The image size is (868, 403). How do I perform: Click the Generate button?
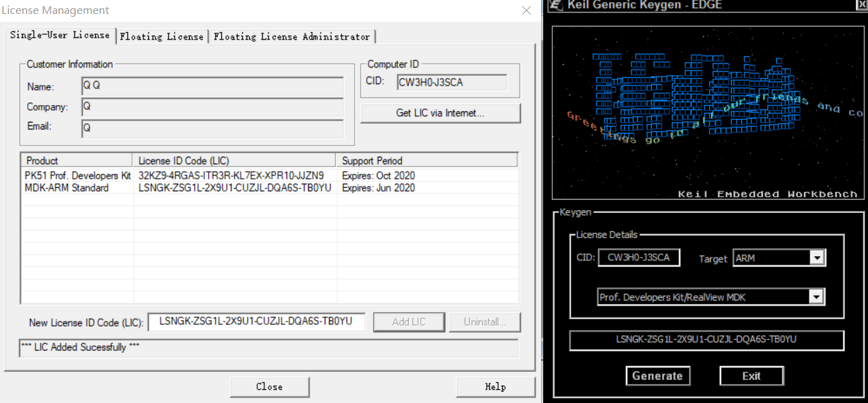click(x=657, y=376)
